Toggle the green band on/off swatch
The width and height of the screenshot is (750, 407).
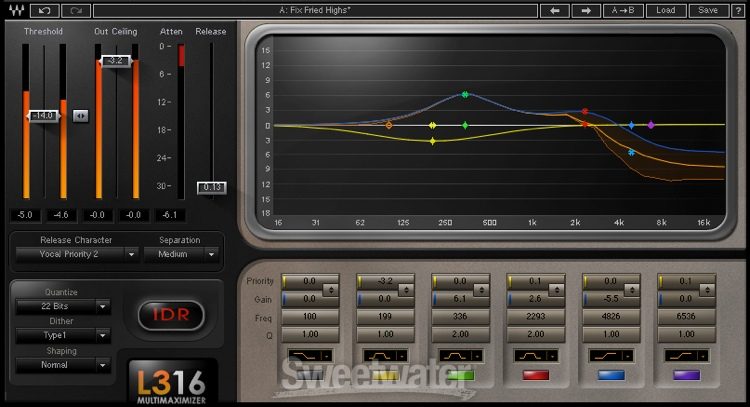point(460,375)
